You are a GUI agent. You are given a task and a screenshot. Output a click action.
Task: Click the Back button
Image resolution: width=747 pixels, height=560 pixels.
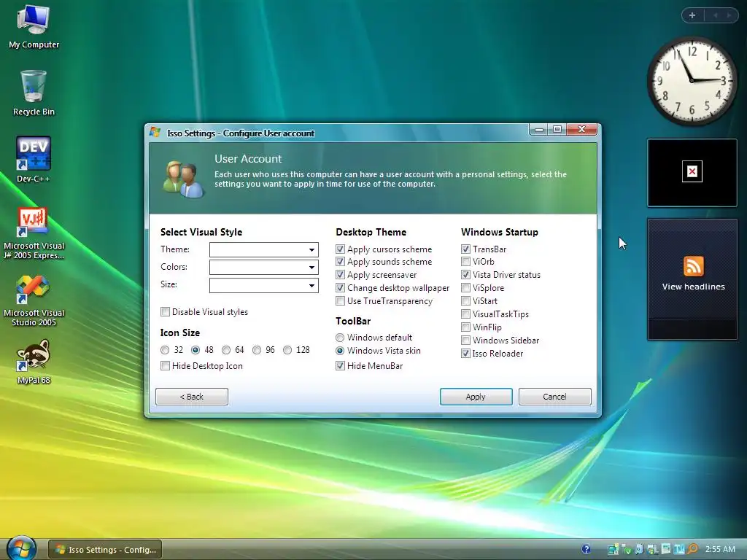pyautogui.click(x=192, y=397)
